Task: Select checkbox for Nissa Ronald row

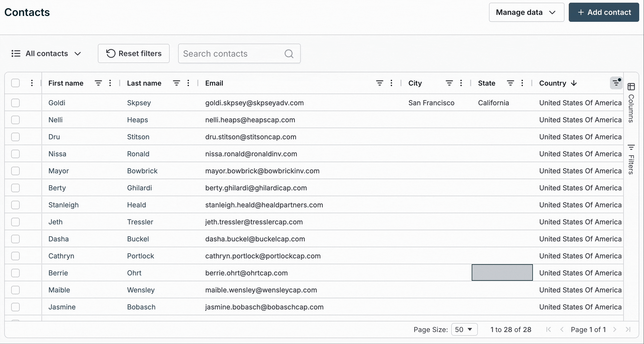Action: [x=15, y=154]
